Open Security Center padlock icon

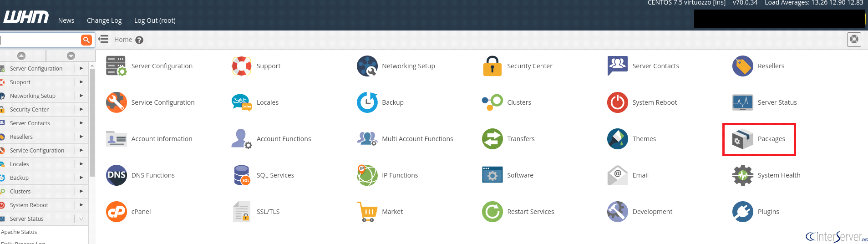point(492,66)
